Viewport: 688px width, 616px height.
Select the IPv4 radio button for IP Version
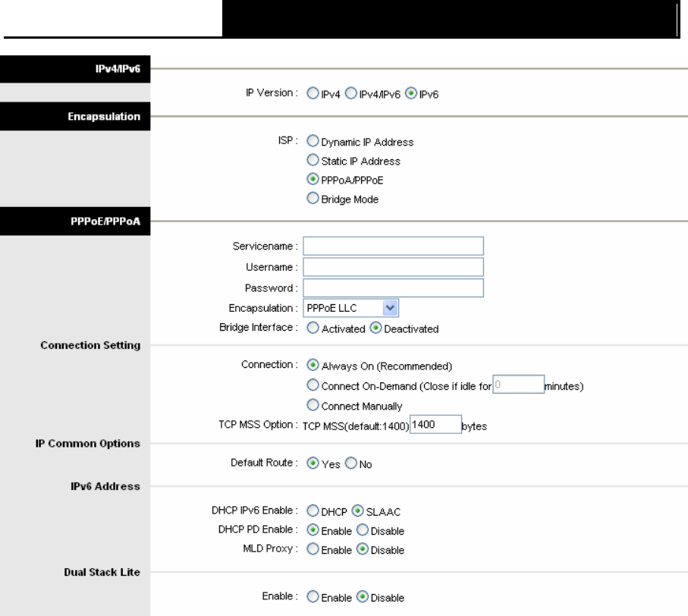(313, 93)
